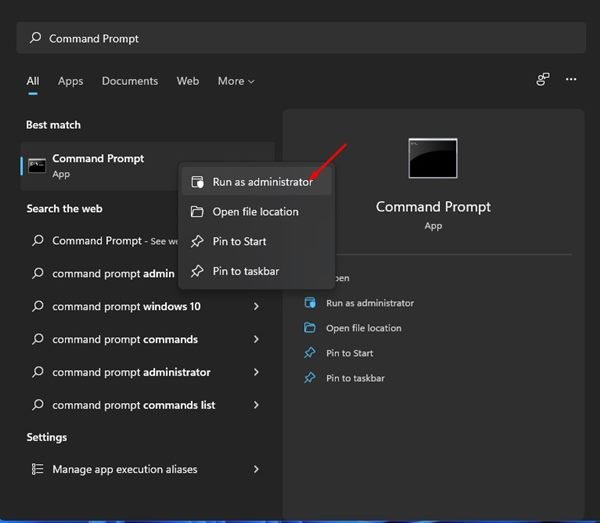Expand arrow for command prompt commands
The height and width of the screenshot is (523, 600).
256,339
